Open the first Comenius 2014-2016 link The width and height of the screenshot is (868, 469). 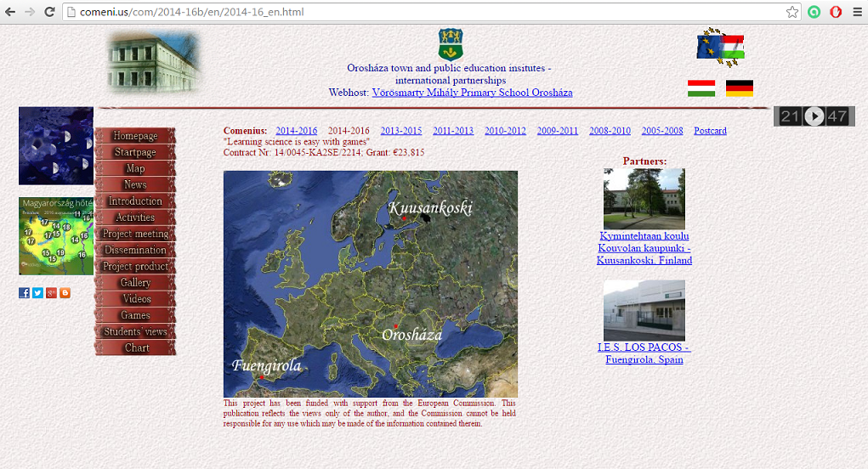point(296,131)
